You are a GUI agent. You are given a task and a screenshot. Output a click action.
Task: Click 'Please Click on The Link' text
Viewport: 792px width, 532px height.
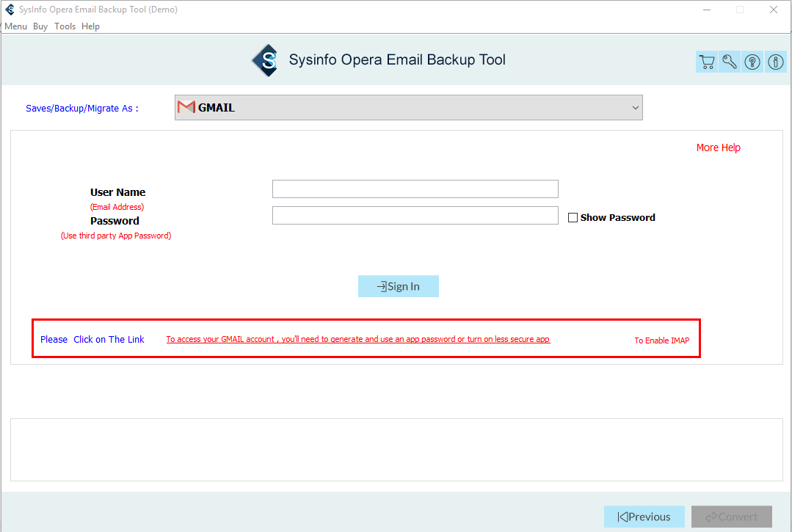pyautogui.click(x=92, y=339)
